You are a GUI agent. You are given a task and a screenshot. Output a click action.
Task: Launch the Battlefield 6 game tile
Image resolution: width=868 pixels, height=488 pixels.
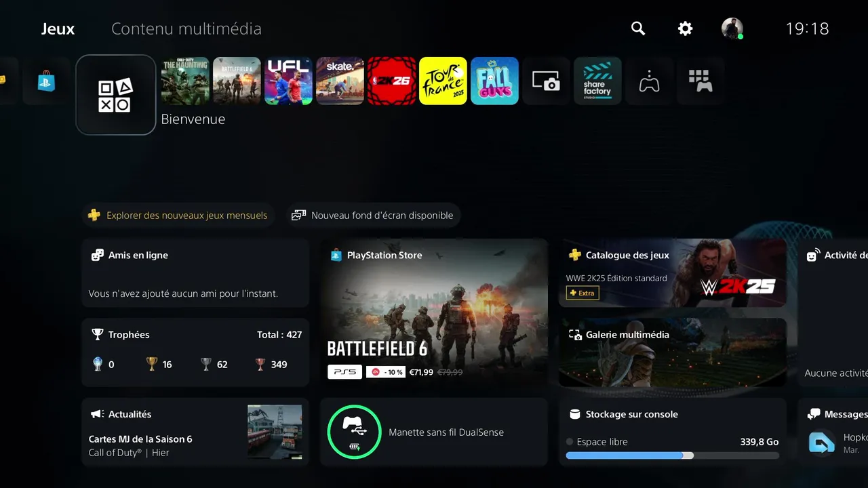[237, 81]
